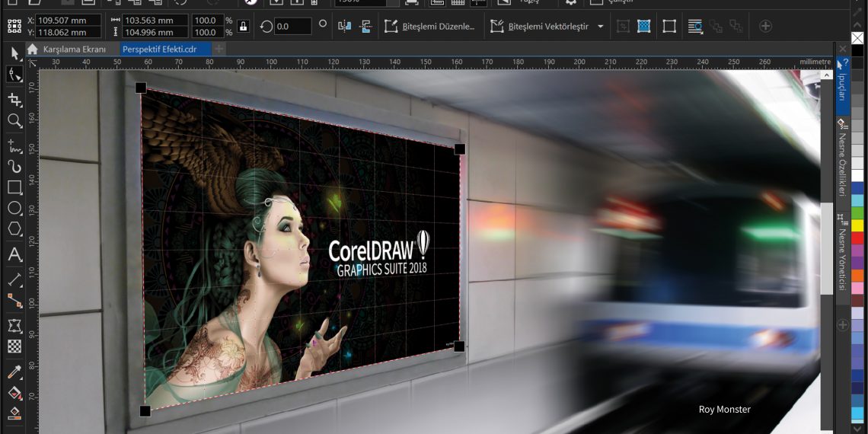Image resolution: width=868 pixels, height=434 pixels.
Task: Mirror the bitmap vertically
Action: point(365,26)
